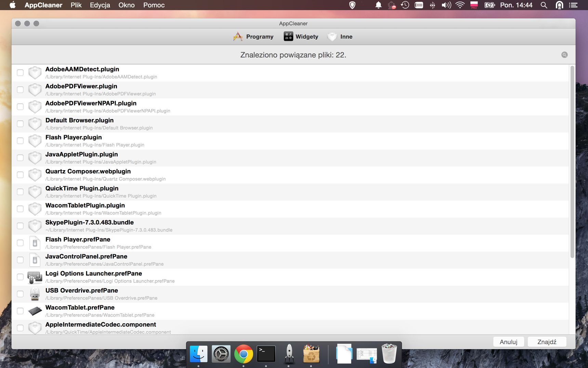588x368 pixels.
Task: Open Terminal from the Dock
Action: pos(266,354)
